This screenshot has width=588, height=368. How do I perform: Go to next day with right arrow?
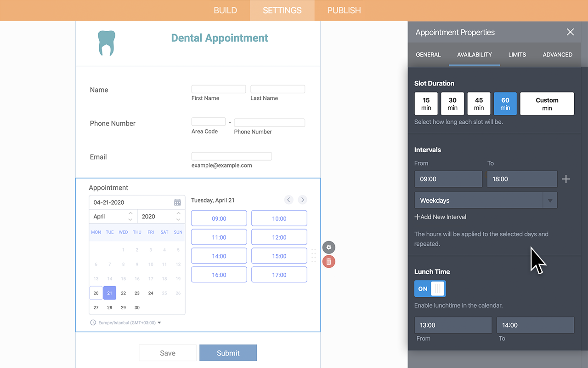pyautogui.click(x=302, y=200)
